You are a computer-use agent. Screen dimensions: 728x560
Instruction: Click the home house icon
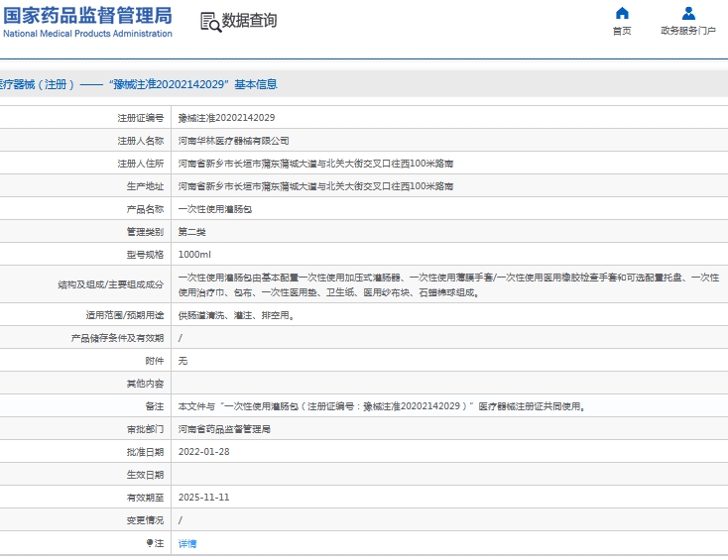click(x=622, y=13)
